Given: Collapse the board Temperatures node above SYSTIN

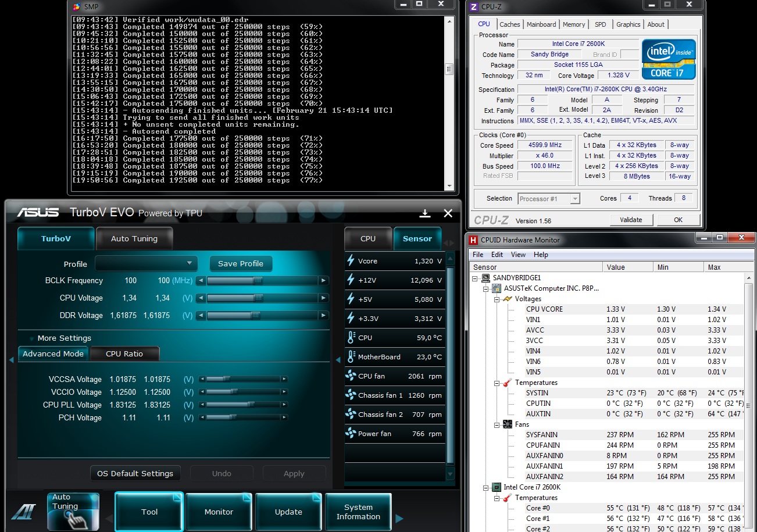Looking at the screenshot, I should coord(497,383).
